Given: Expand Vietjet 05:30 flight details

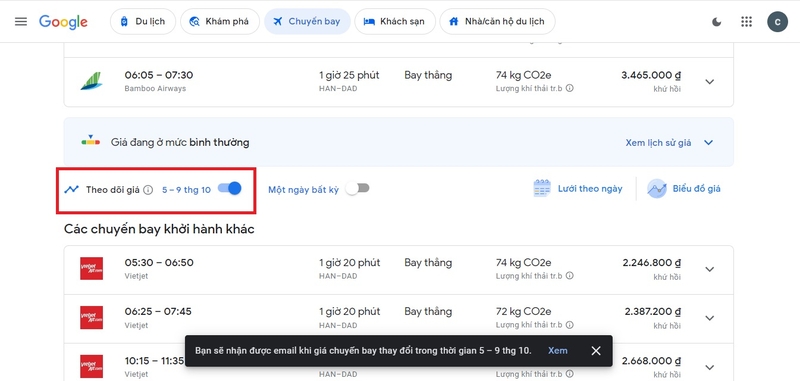Looking at the screenshot, I should (710, 269).
